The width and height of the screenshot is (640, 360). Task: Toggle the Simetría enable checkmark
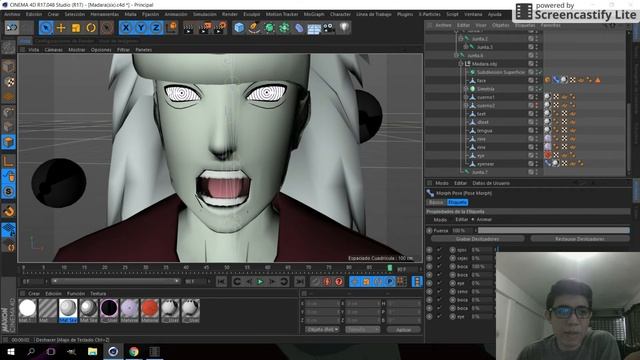pos(539,89)
